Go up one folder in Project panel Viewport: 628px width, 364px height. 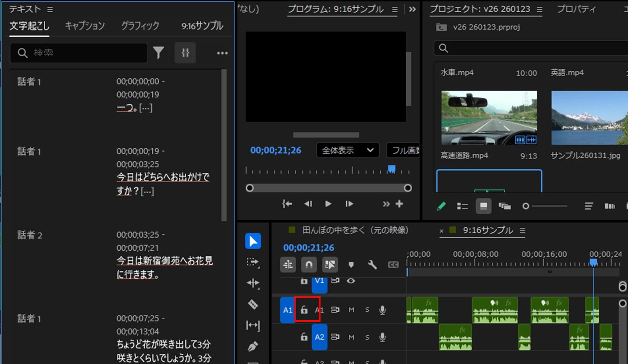point(441,27)
